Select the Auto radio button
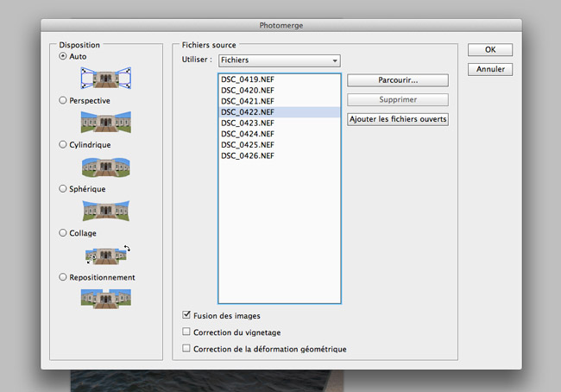Viewport: 561px width, 392px height. tap(63, 56)
